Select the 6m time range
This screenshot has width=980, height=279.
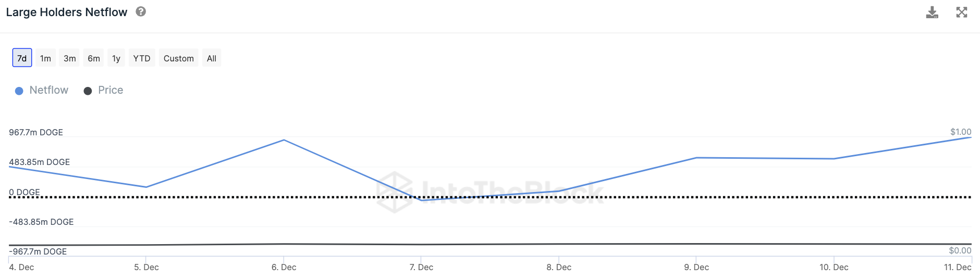click(x=94, y=58)
